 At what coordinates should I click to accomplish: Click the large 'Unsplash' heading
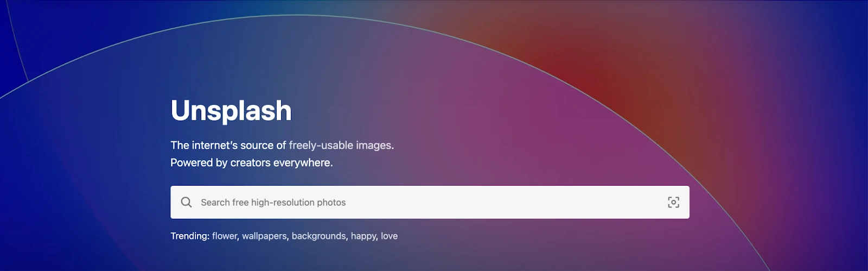point(231,111)
